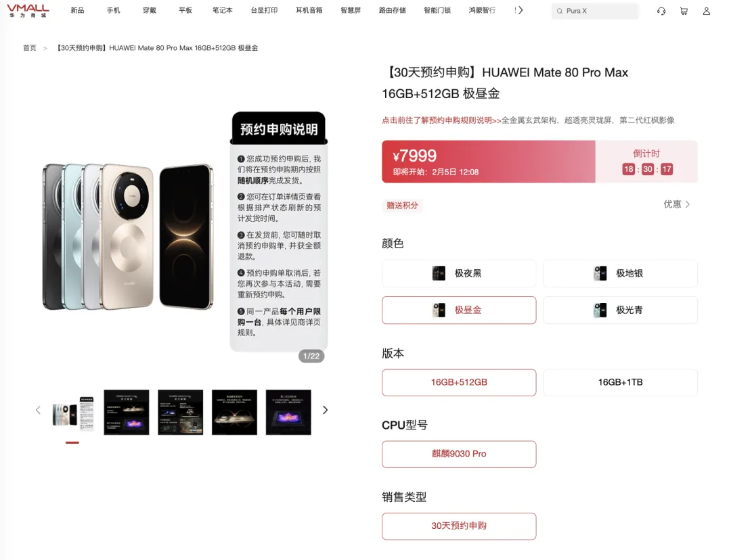
Task: Expand the 优惠 offers chevron
Action: click(x=687, y=204)
